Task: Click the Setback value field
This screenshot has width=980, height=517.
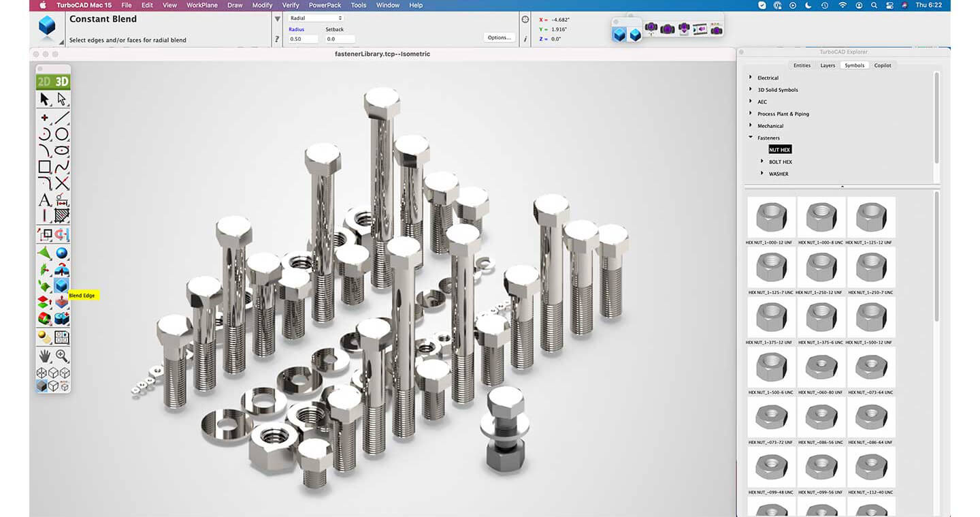Action: (340, 39)
